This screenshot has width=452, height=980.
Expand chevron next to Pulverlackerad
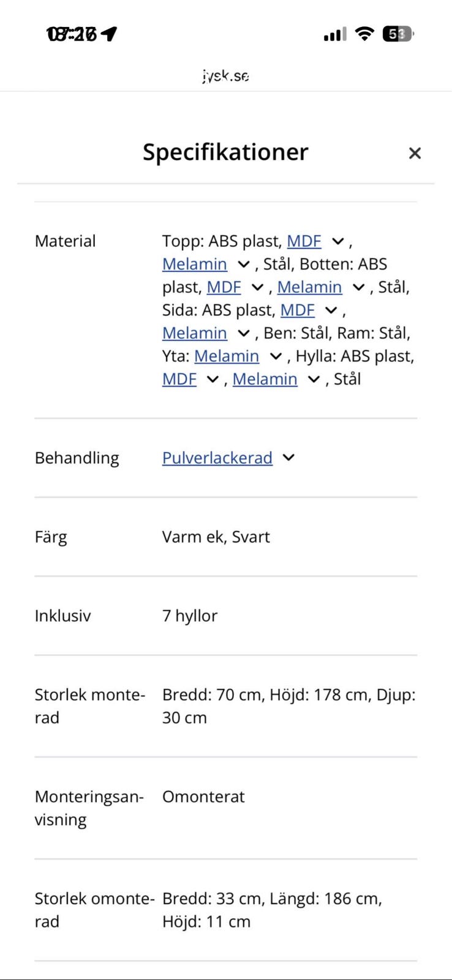pos(288,458)
